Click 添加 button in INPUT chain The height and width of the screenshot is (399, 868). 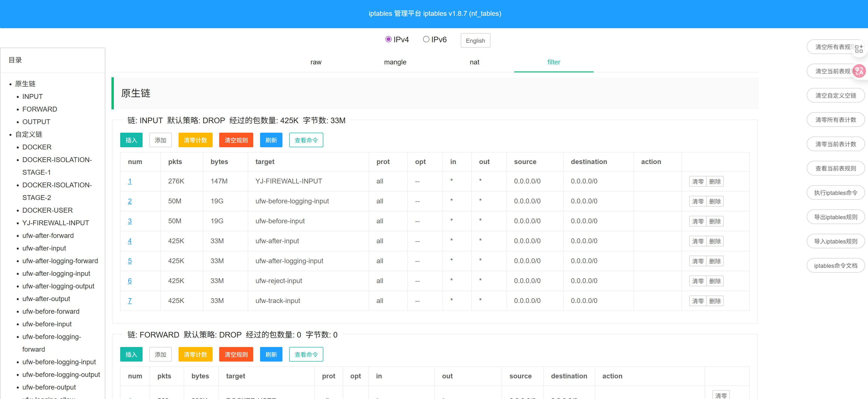pyautogui.click(x=160, y=140)
